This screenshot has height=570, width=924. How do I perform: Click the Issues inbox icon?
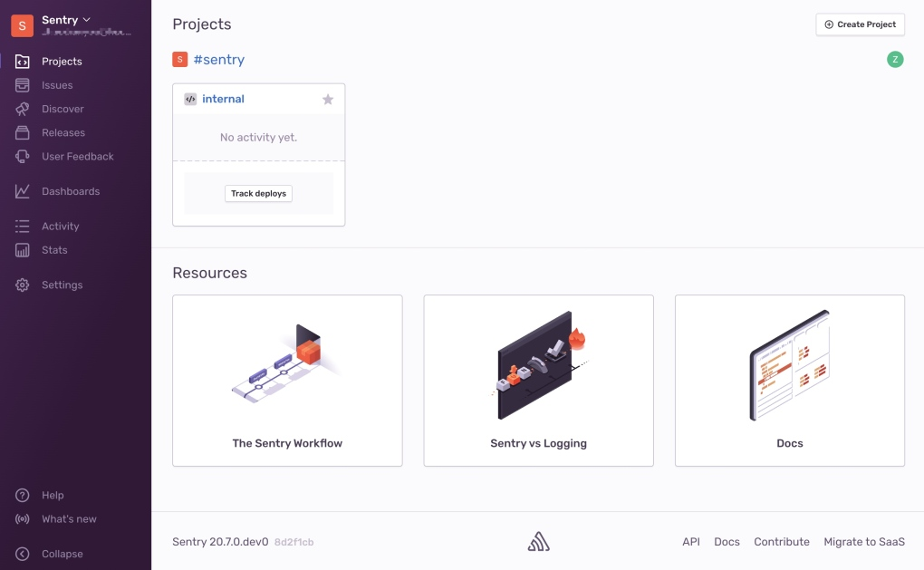[x=23, y=85]
